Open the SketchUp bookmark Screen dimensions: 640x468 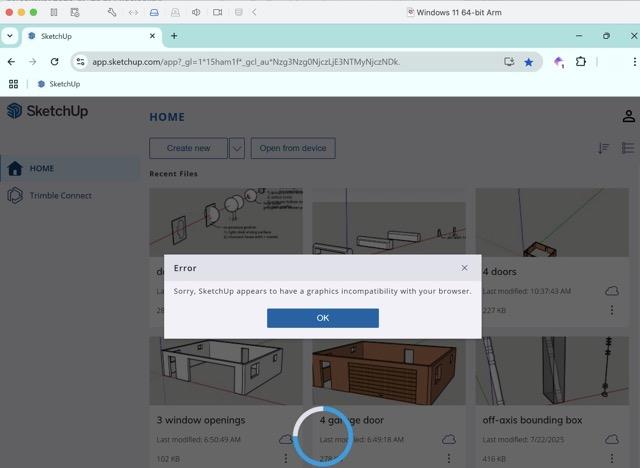tap(59, 84)
